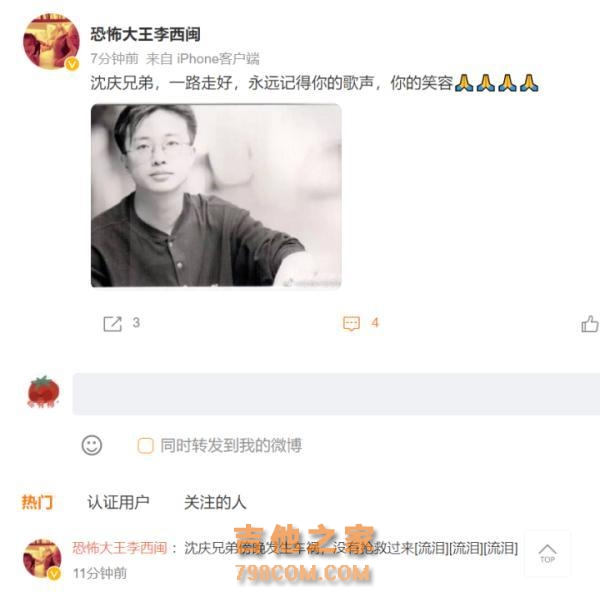Click the comment count 4
The height and width of the screenshot is (592, 600).
pos(375,323)
